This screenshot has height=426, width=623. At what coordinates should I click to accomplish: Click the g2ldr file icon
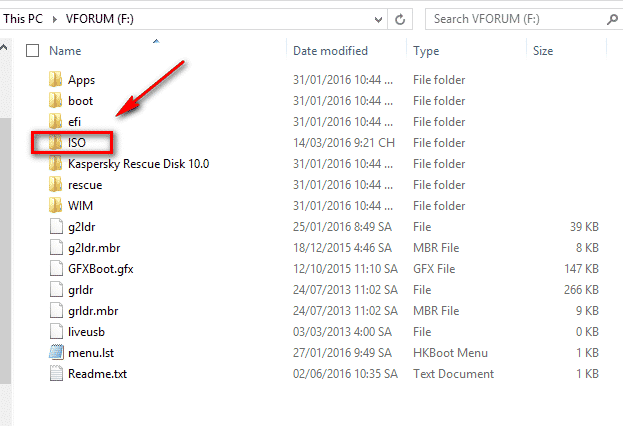(x=56, y=227)
